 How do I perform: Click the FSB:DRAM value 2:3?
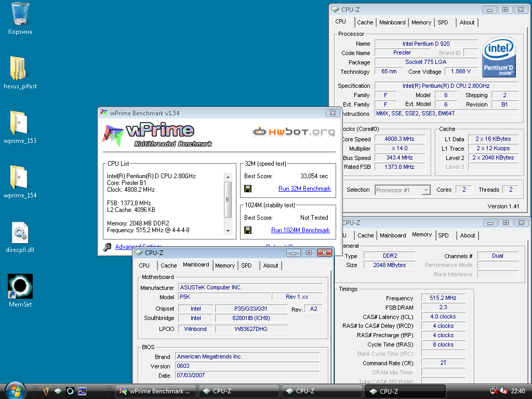coord(443,307)
